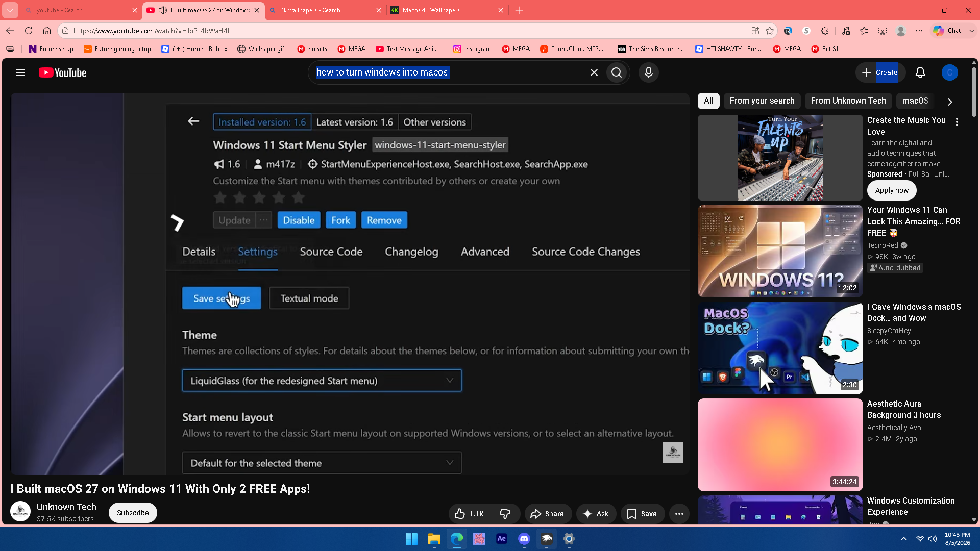Open the 'Future gaming setup' bookmark
The width and height of the screenshot is (980, 551).
point(117,49)
